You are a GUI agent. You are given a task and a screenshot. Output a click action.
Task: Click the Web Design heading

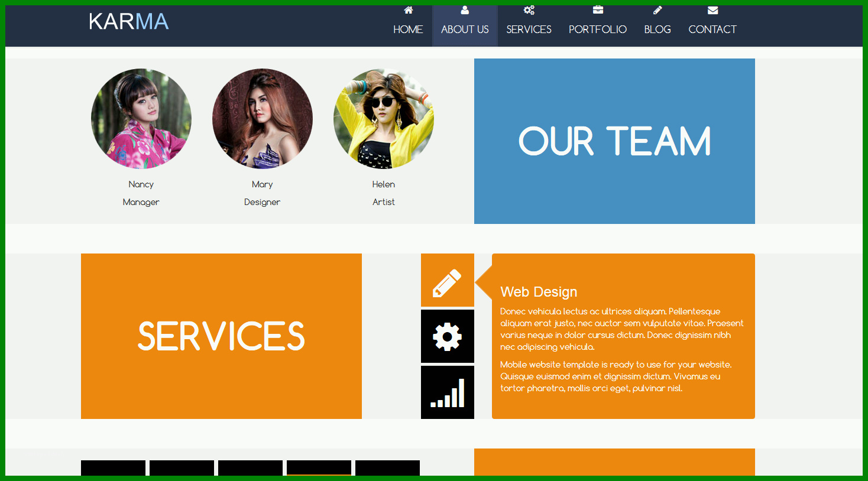[539, 292]
